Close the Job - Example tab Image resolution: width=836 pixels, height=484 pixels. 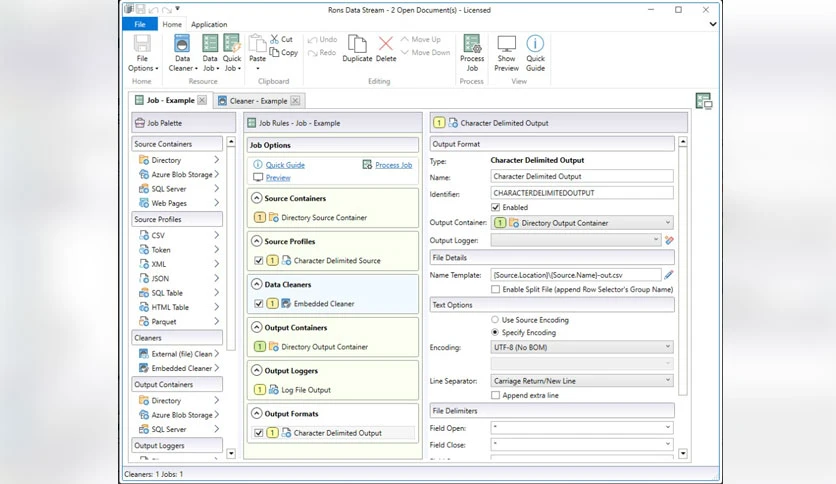point(202,100)
